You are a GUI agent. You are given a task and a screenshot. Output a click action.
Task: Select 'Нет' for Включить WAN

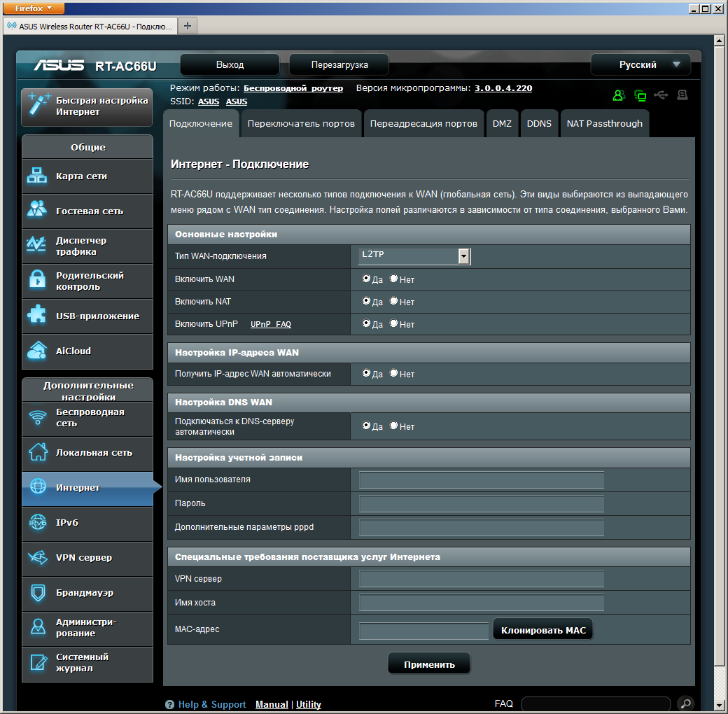[394, 279]
